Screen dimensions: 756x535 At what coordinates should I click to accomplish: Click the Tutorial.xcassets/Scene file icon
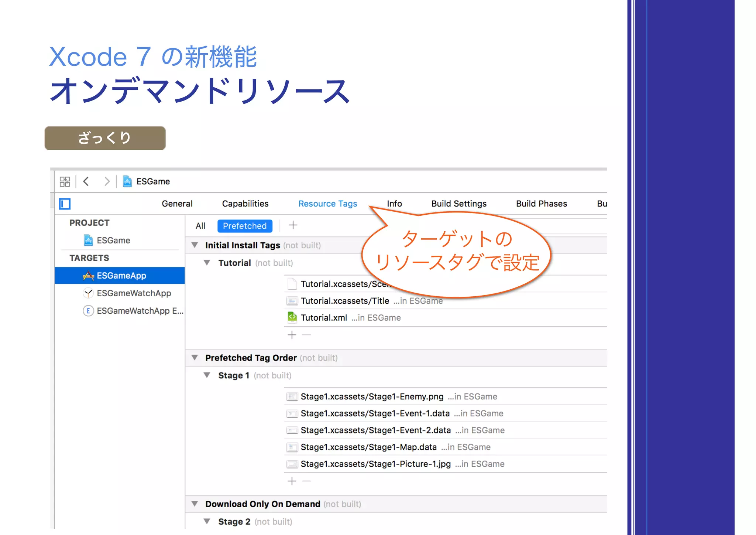click(x=292, y=284)
